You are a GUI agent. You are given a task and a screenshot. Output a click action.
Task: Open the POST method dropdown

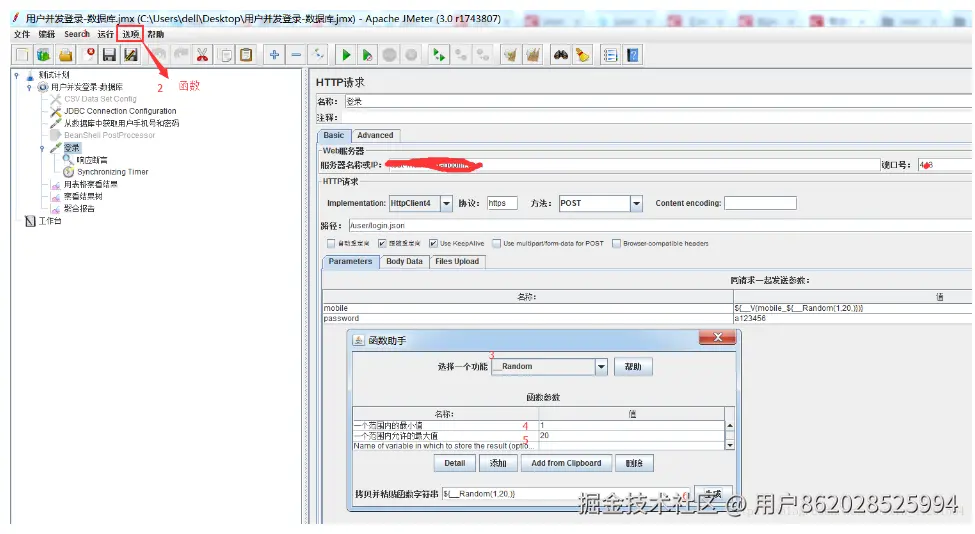636,203
